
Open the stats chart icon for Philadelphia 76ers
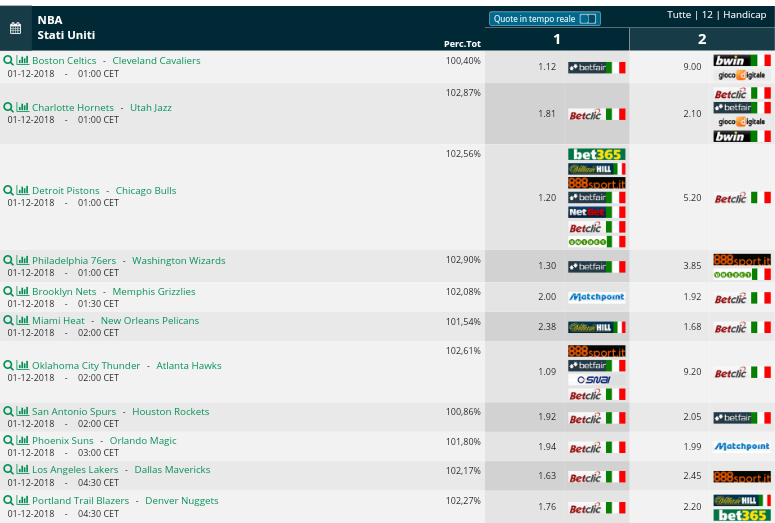click(22, 261)
